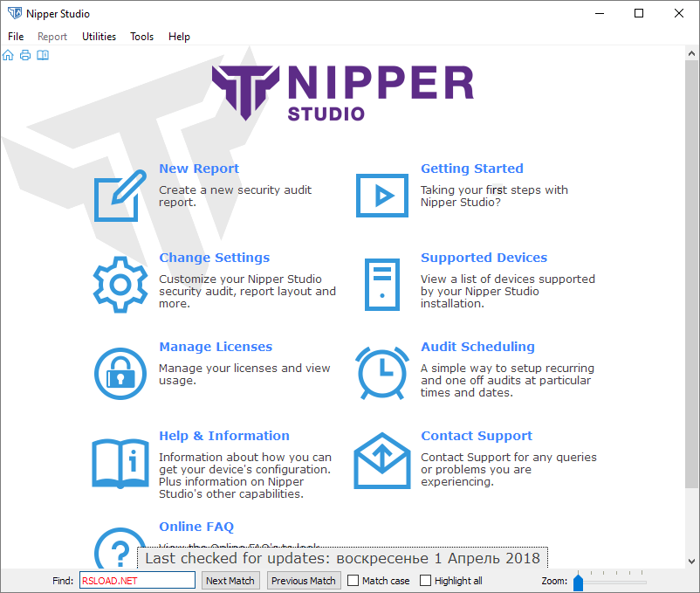Viewport: 700px width, 593px height.
Task: Click inside the Find input field
Action: 136,580
